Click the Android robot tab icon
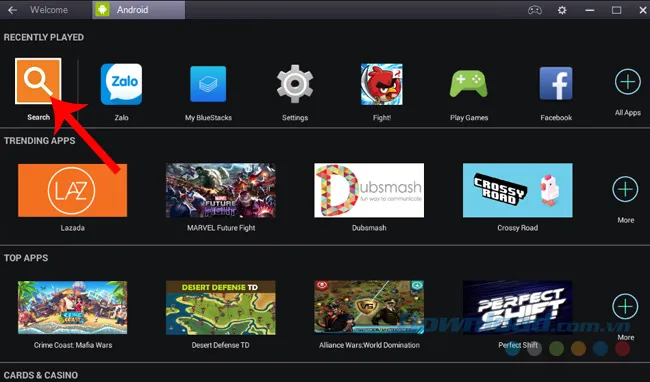Viewport: 650px width, 382px height. pyautogui.click(x=102, y=10)
